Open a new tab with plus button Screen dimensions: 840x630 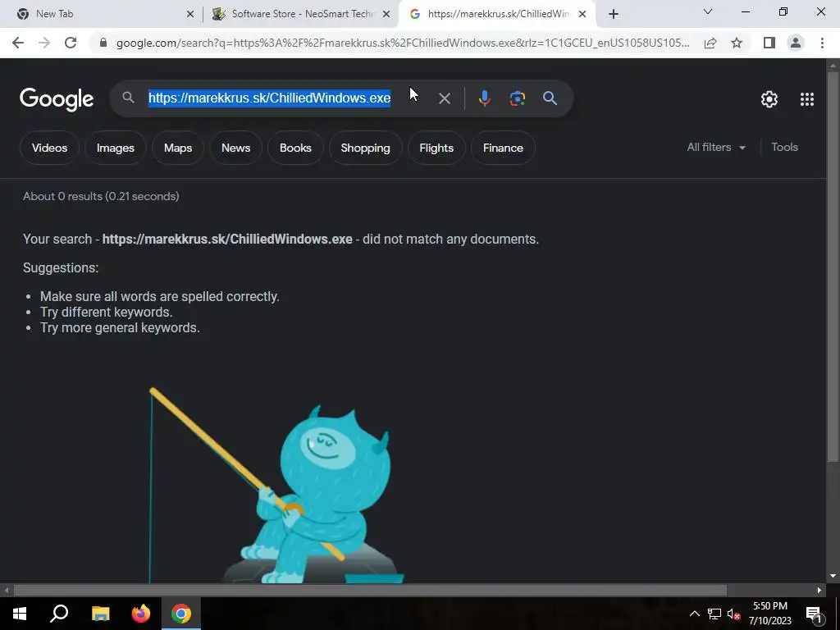click(x=614, y=14)
